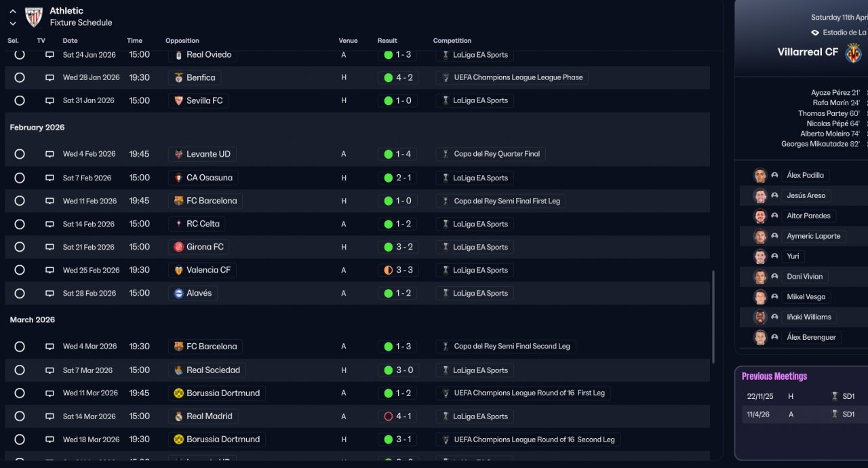Click the down chevron beside Athletic crest
This screenshot has height=468, width=868.
13,23
